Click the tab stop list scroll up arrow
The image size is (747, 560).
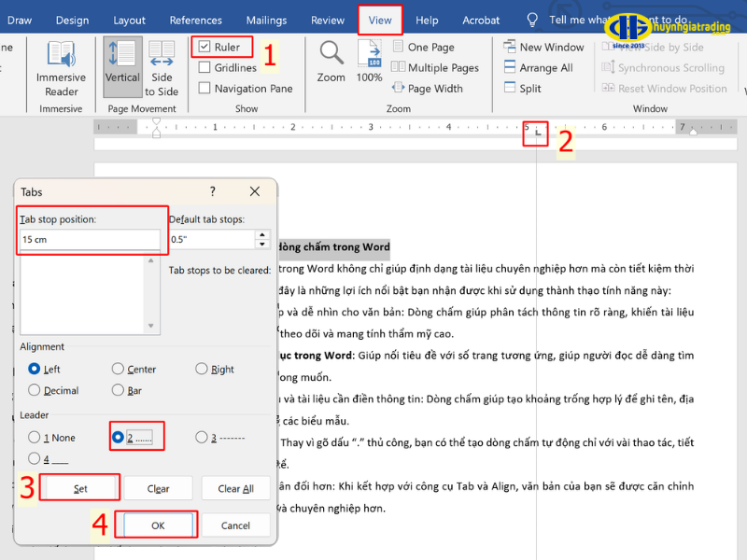click(151, 261)
